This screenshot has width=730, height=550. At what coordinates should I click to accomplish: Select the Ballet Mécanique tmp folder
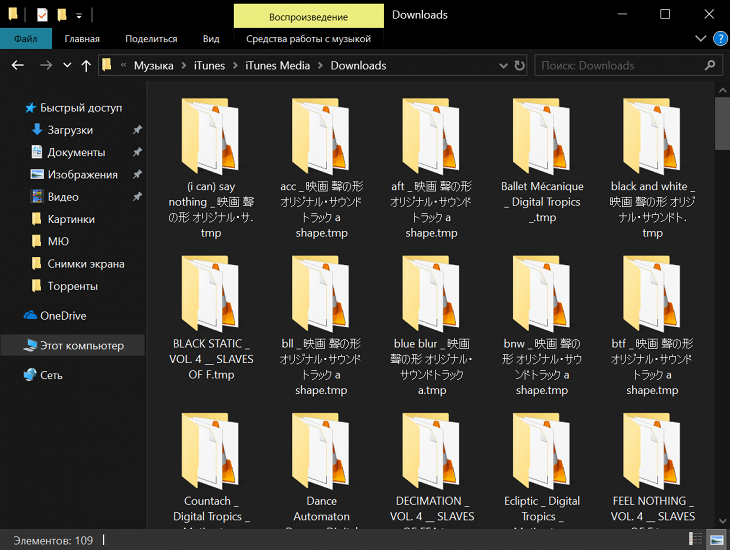pos(542,161)
